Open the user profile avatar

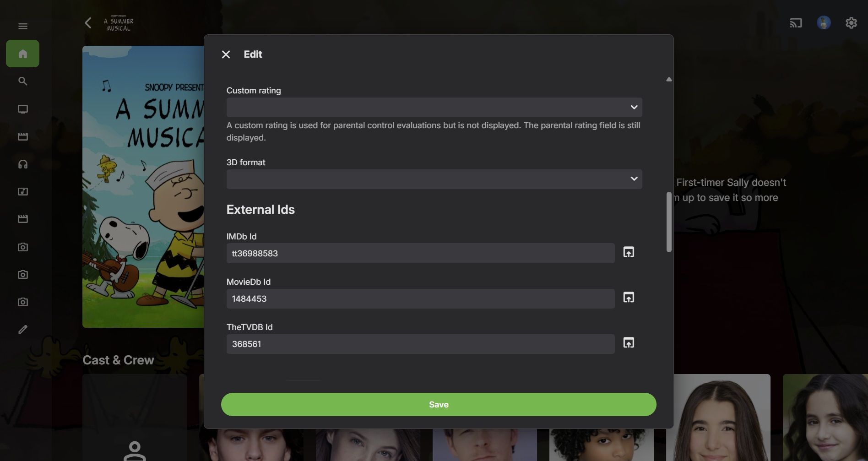click(824, 23)
